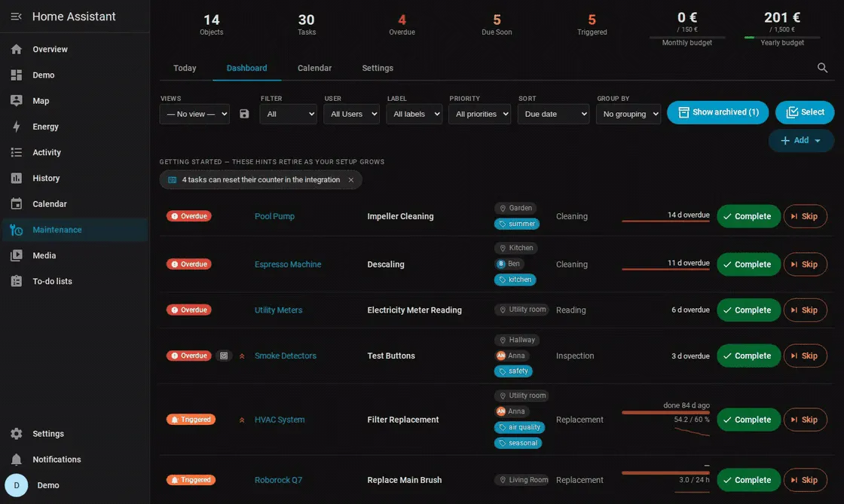This screenshot has width=844, height=504.
Task: Click the Map icon in the sidebar
Action: pyautogui.click(x=16, y=101)
